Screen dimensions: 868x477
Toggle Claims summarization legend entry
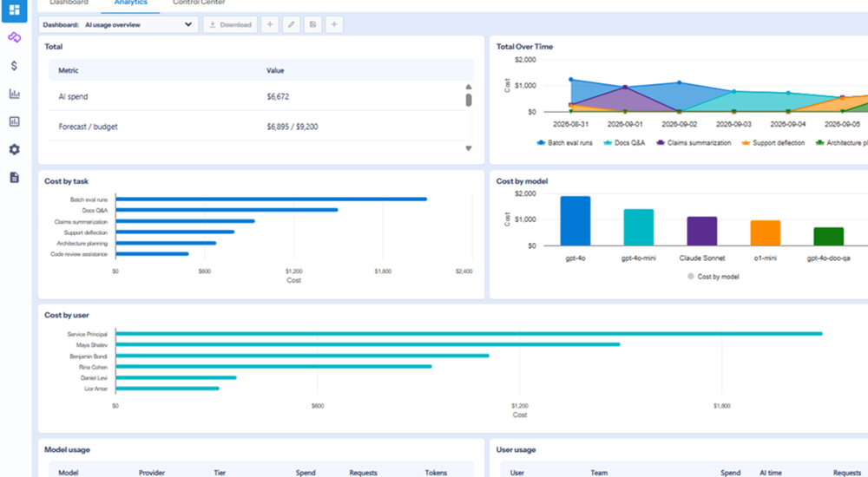pos(693,143)
